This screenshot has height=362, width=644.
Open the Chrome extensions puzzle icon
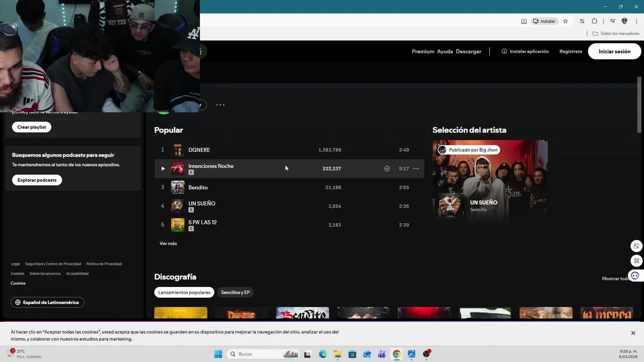point(594,21)
